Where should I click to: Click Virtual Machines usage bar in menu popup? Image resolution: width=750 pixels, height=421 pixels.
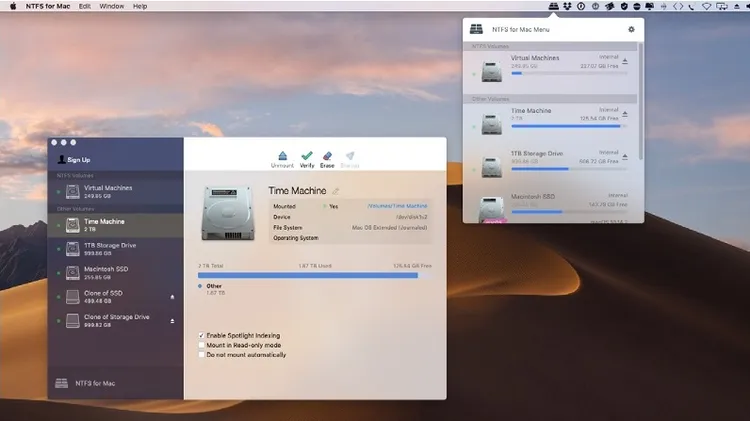[x=569, y=73]
